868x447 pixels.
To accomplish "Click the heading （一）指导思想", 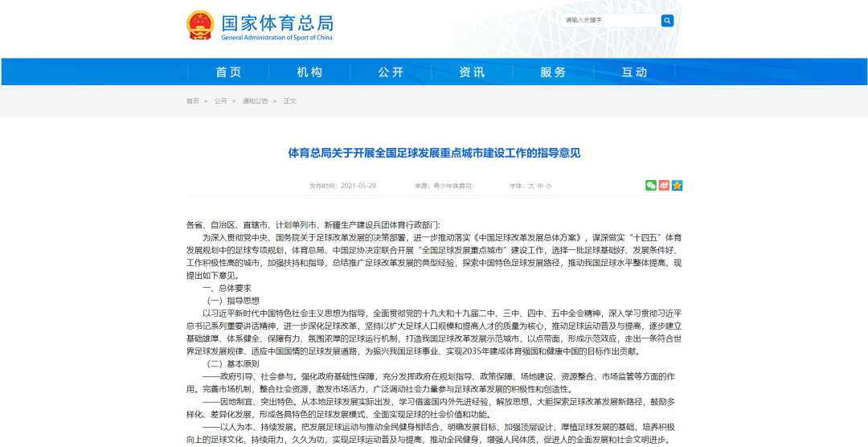I will pos(232,301).
